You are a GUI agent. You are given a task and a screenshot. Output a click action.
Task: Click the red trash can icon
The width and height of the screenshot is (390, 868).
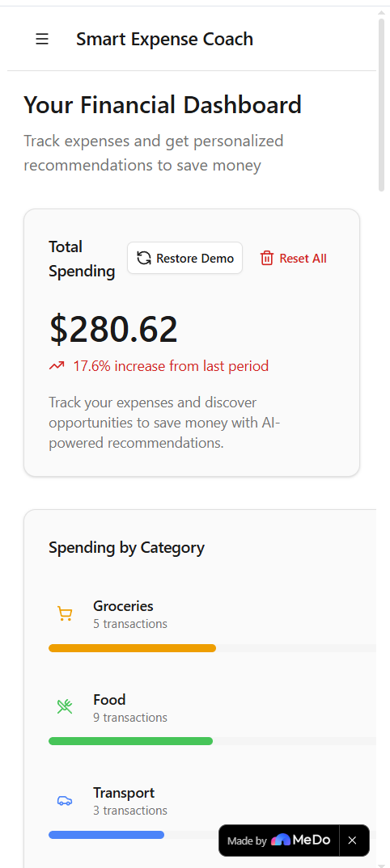point(267,258)
